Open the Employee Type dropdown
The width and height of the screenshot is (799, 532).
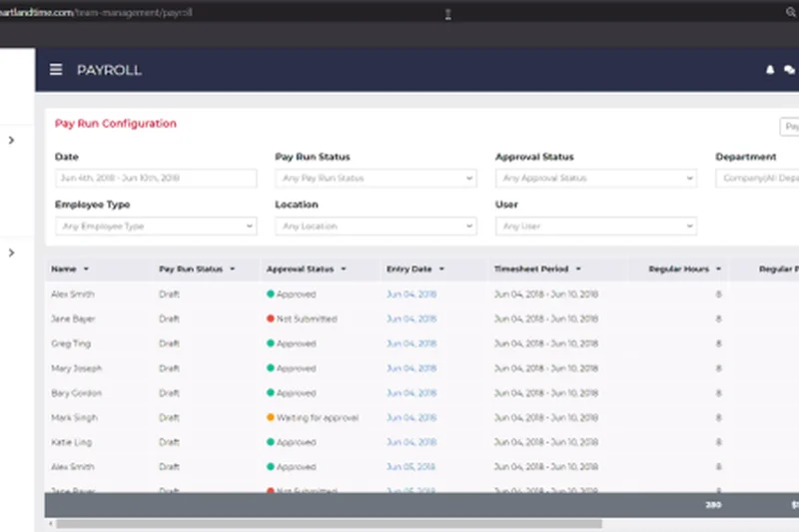(x=156, y=227)
